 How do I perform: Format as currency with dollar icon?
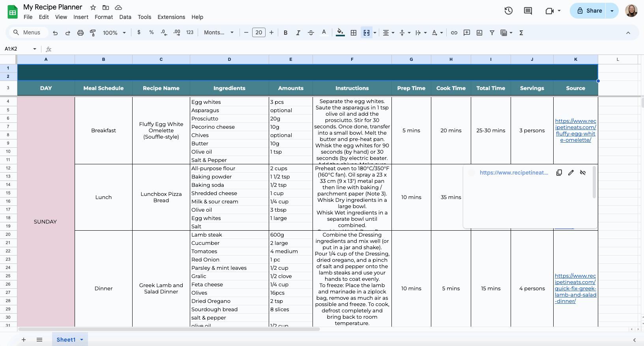tap(139, 32)
